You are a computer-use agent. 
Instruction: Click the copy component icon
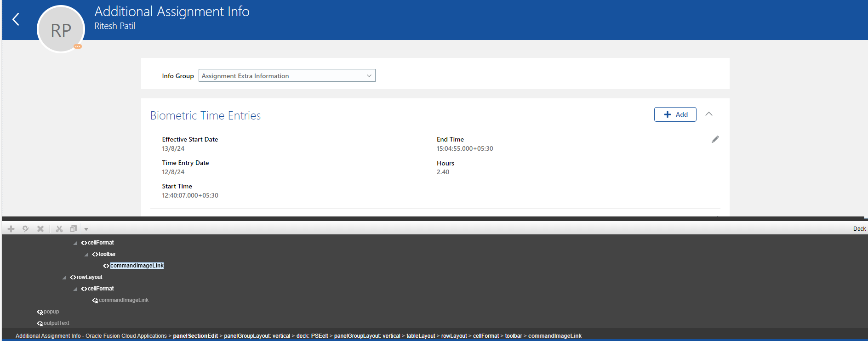click(74, 229)
